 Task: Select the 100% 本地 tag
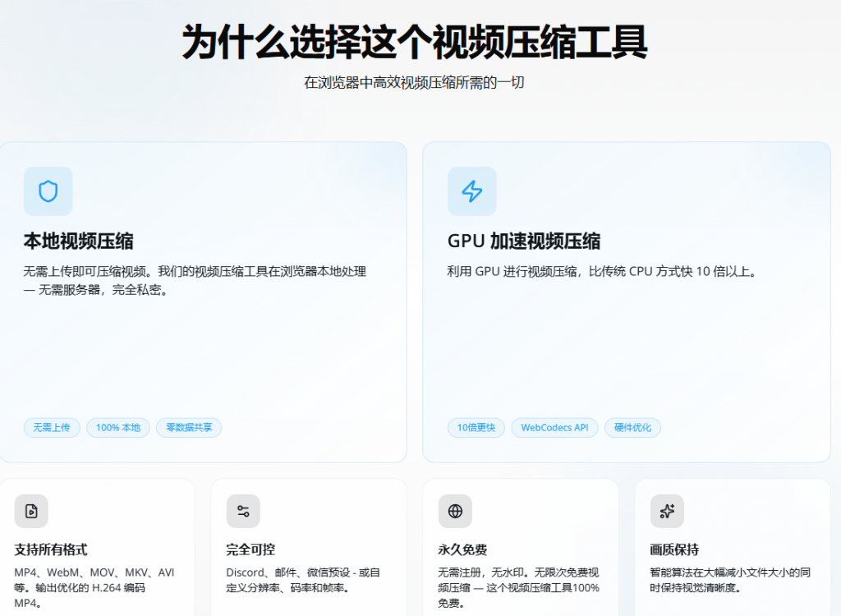click(118, 428)
